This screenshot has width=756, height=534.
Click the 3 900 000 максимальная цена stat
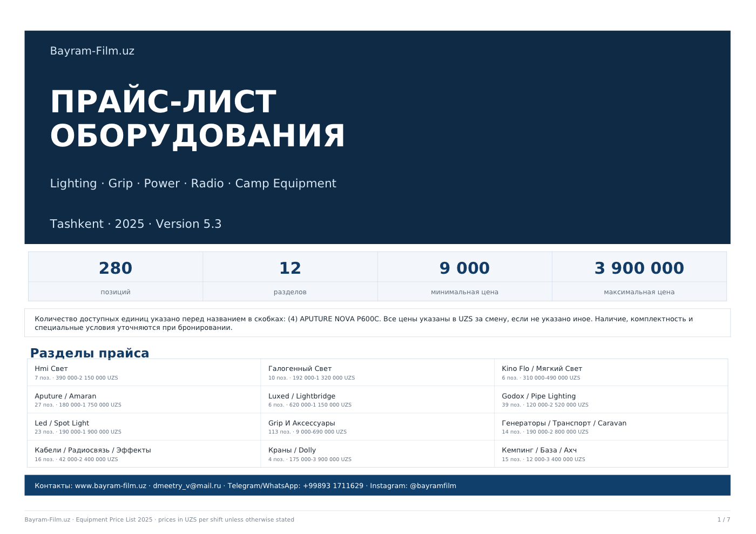pyautogui.click(x=639, y=276)
